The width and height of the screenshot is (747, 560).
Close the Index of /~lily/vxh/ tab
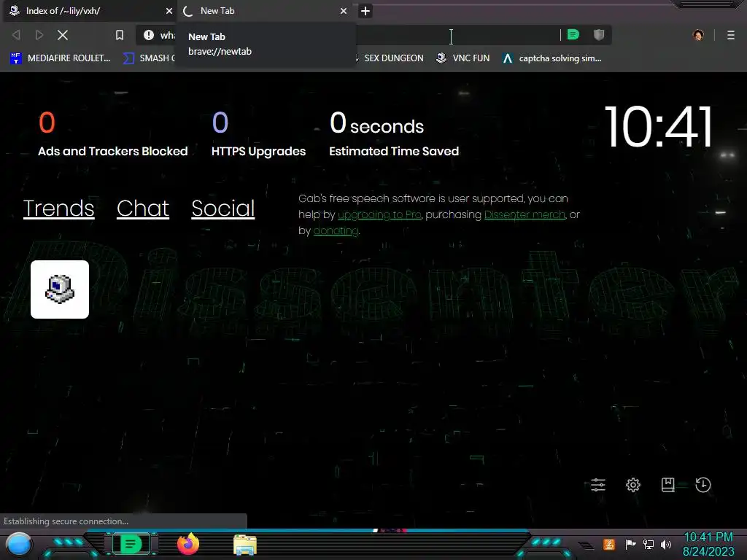169,11
